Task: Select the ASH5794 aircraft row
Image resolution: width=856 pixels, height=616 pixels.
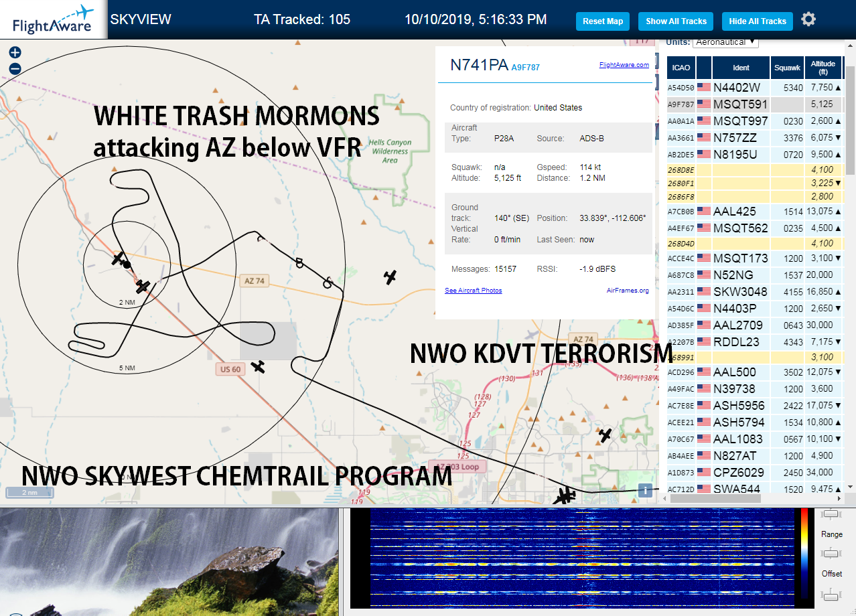Action: pyautogui.click(x=754, y=422)
